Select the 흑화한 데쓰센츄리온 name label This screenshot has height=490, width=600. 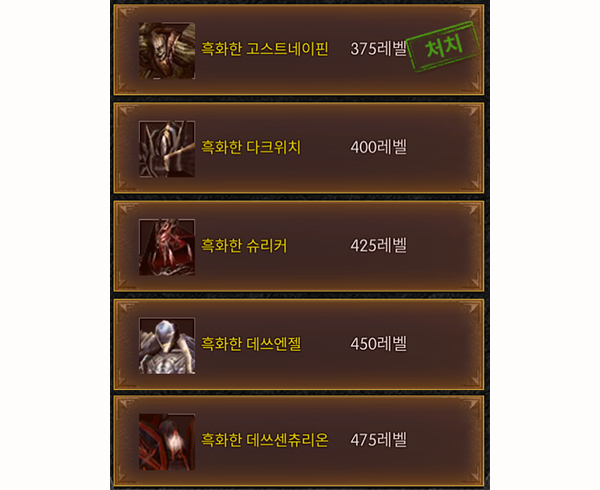(x=265, y=440)
